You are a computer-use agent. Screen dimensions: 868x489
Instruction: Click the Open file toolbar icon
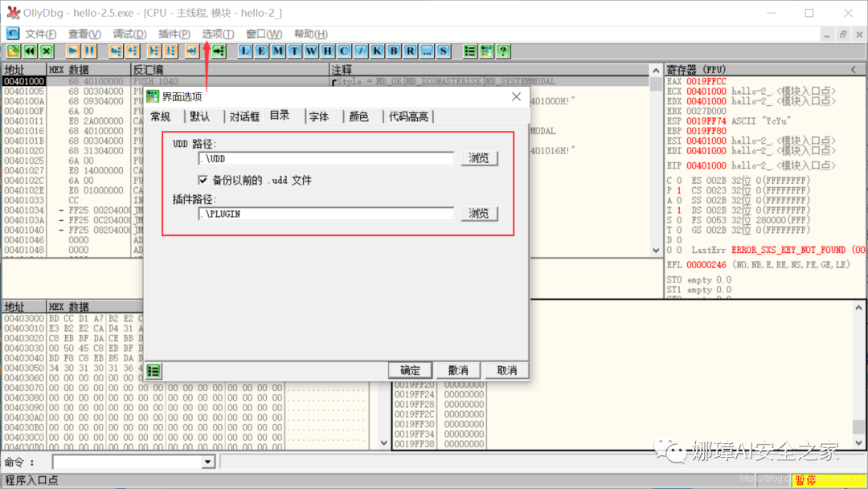click(14, 51)
